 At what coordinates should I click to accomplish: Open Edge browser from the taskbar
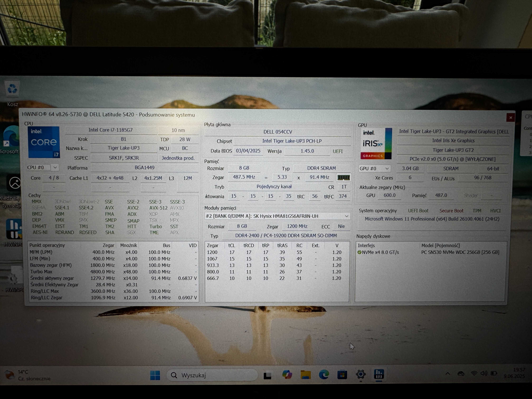point(324,375)
